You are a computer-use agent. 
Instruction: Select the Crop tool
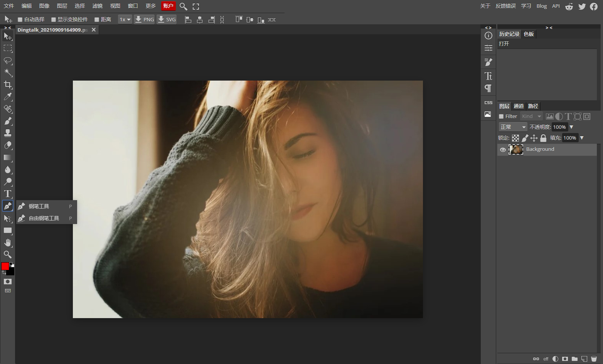tap(8, 85)
